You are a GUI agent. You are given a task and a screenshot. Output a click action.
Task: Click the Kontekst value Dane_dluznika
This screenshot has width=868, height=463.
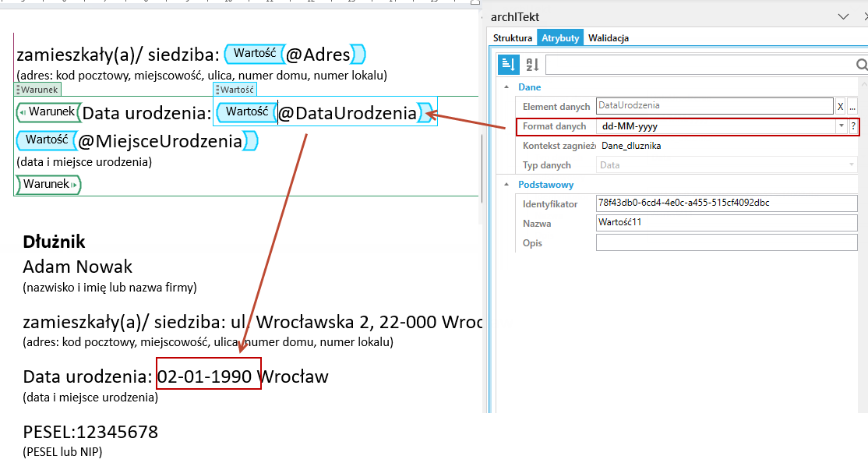pos(631,146)
